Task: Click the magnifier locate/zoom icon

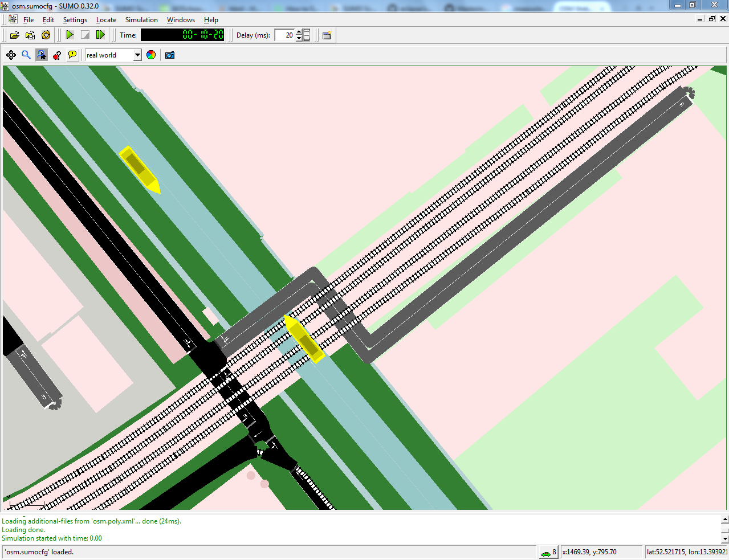Action: 26,55
